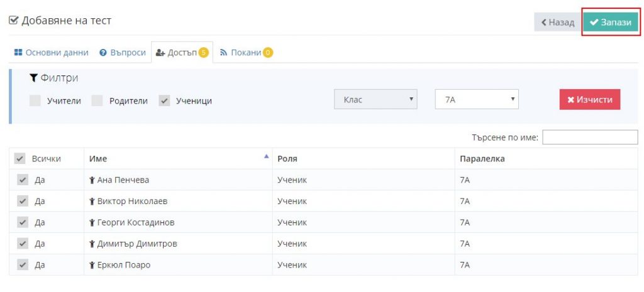Uncheck access for Георги Костадинов
644x292 pixels.
[x=23, y=223]
